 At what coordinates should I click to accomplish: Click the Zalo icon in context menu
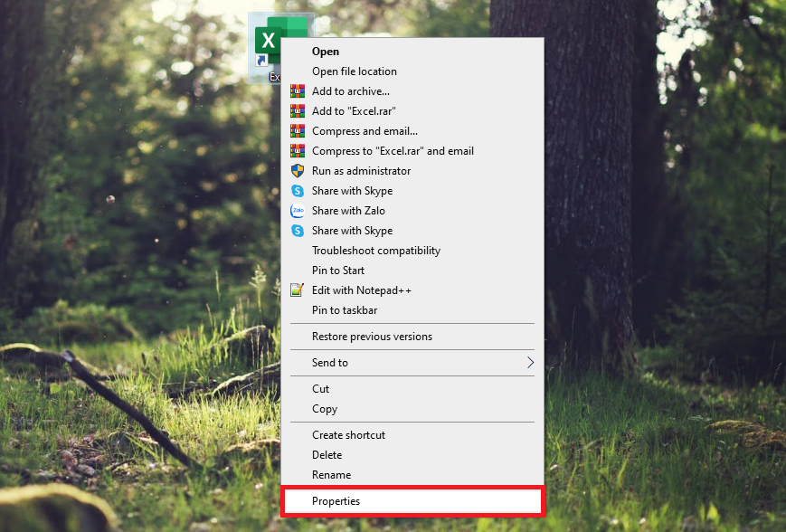click(298, 211)
